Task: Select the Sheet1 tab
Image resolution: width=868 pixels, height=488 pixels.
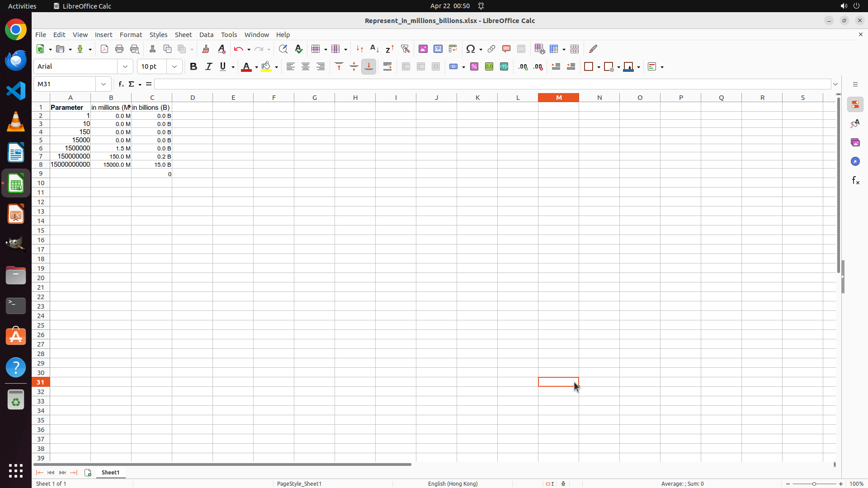Action: click(110, 473)
